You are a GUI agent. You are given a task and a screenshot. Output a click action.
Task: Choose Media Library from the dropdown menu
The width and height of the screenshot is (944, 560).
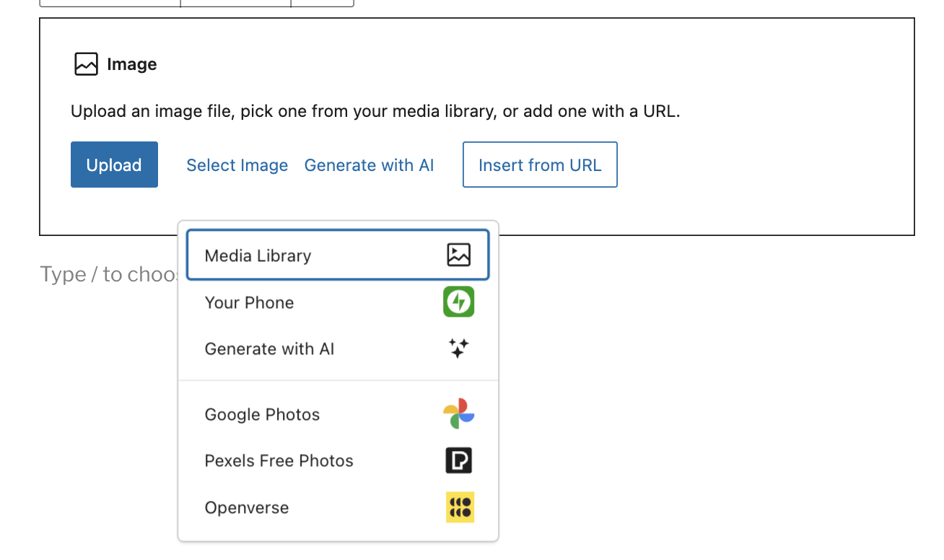tap(258, 255)
